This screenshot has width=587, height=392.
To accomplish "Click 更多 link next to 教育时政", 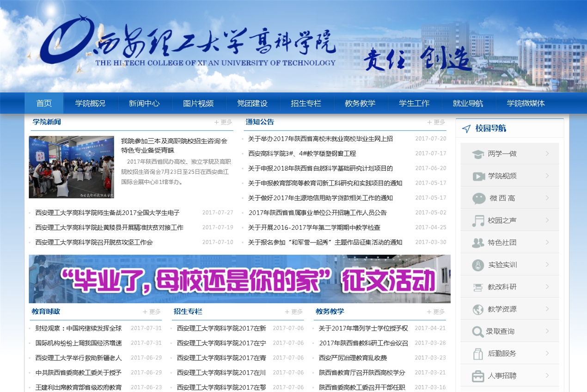I will 152,312.
